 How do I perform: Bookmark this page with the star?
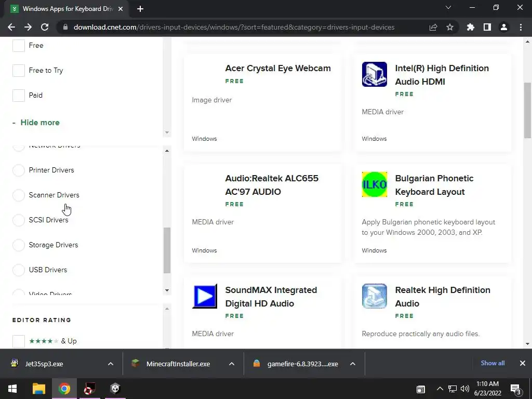pos(450,27)
